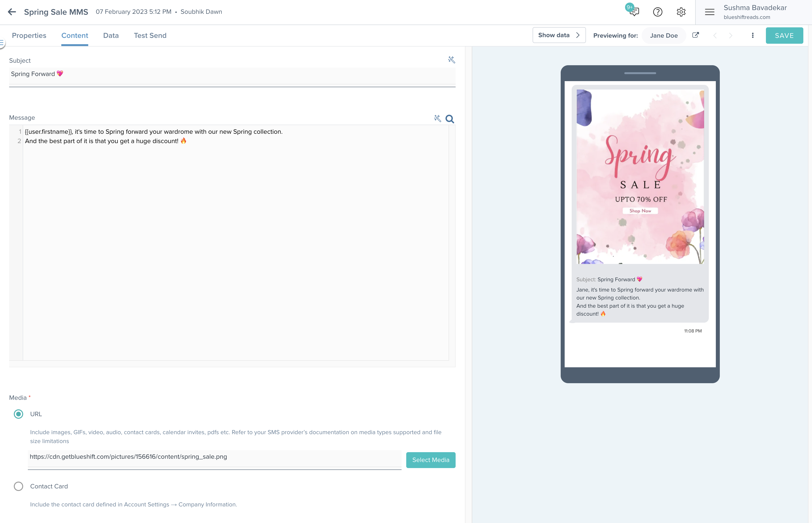
Task: Click the Soubhik Dawn author name
Action: coord(201,11)
